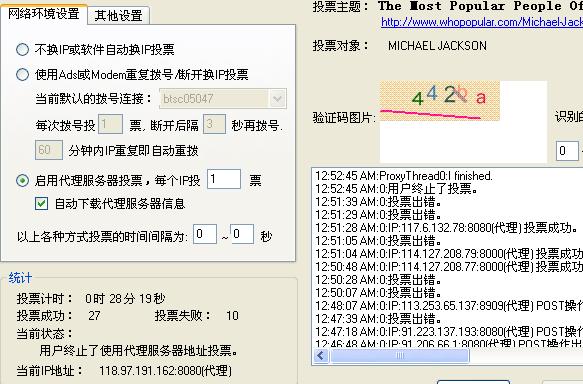Image resolution: width=583 pixels, height=384 pixels.
Task: Click the 投票失败 count 10
Action: [x=232, y=316]
